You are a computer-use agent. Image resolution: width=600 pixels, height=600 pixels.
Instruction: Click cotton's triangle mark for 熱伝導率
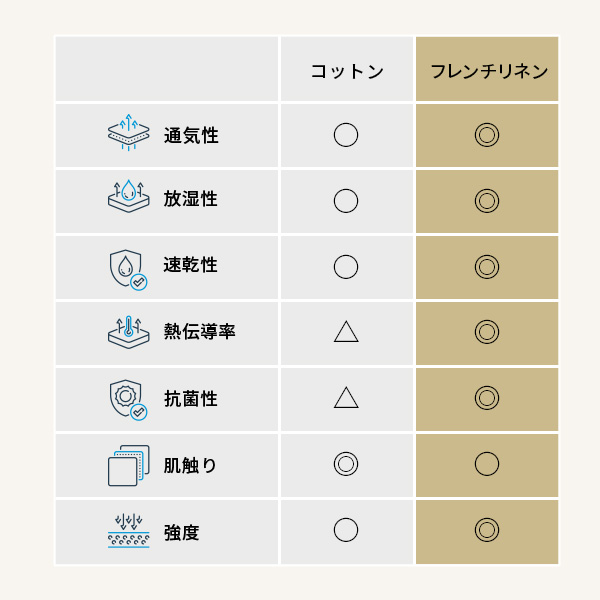click(346, 332)
